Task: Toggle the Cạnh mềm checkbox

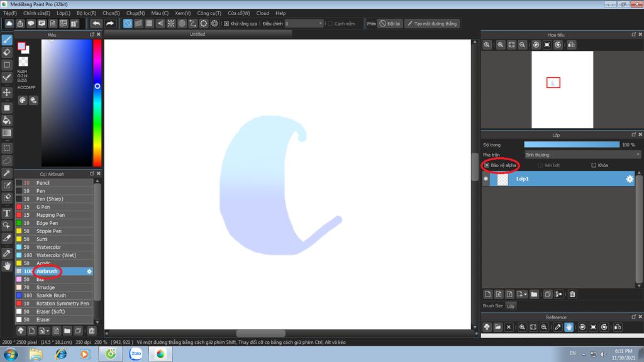Action: (x=330, y=24)
